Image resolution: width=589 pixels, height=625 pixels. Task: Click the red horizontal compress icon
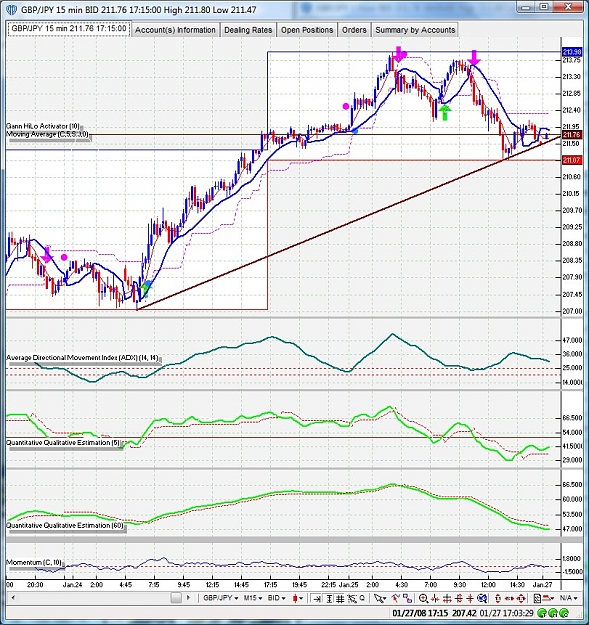click(447, 598)
